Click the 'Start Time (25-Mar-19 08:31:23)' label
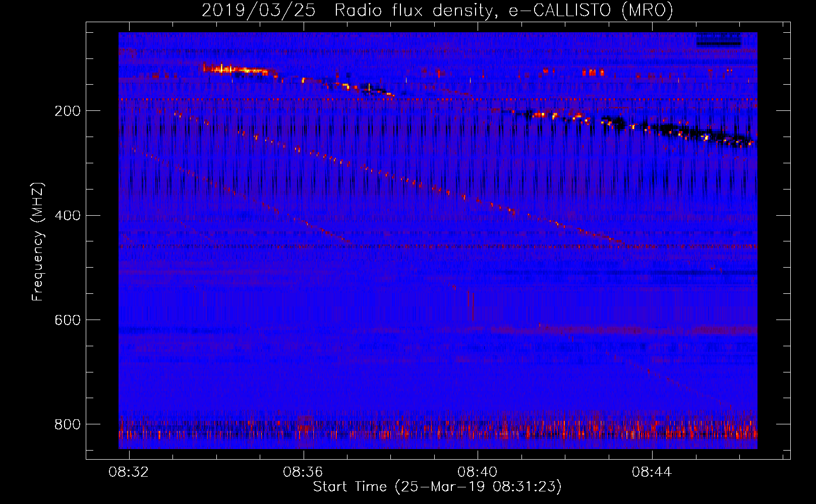This screenshot has width=816, height=504. click(x=437, y=487)
